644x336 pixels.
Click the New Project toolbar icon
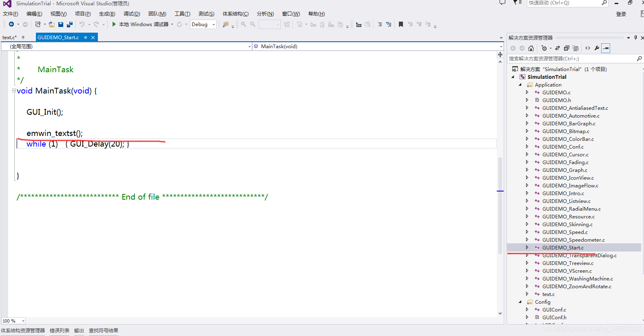click(38, 24)
